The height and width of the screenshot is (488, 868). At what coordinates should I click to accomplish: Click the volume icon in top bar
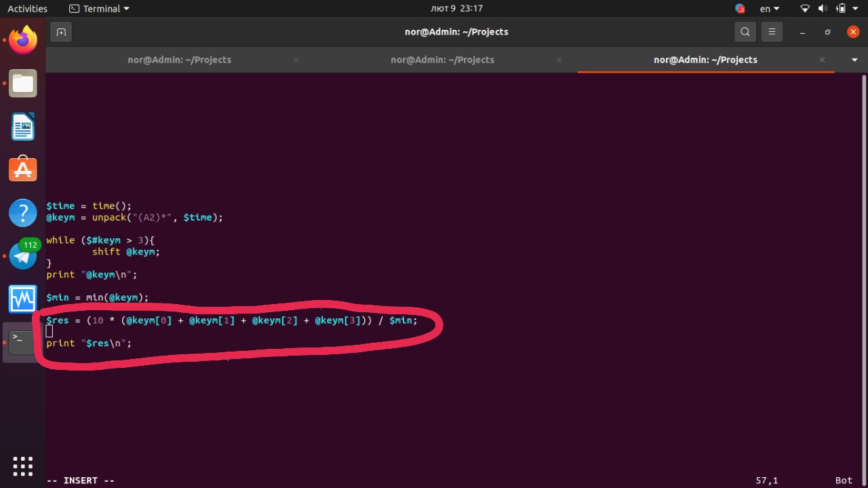[823, 9]
